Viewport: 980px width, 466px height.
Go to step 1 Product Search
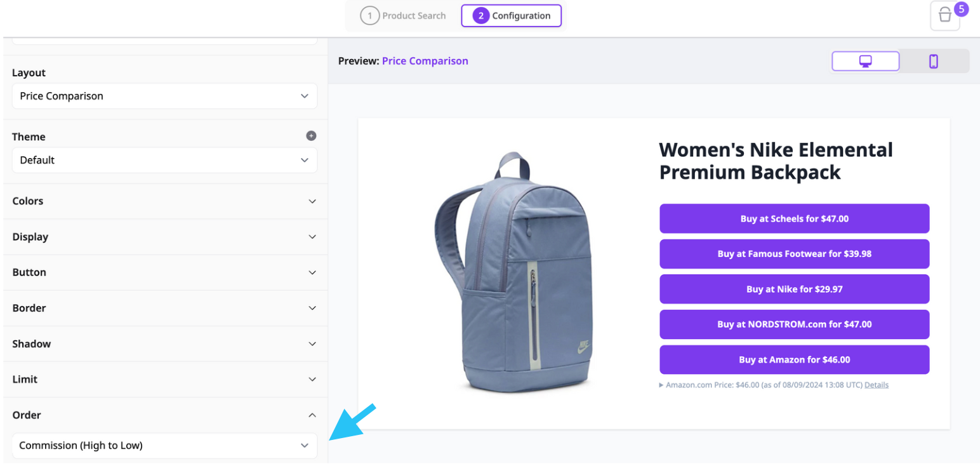(x=404, y=16)
